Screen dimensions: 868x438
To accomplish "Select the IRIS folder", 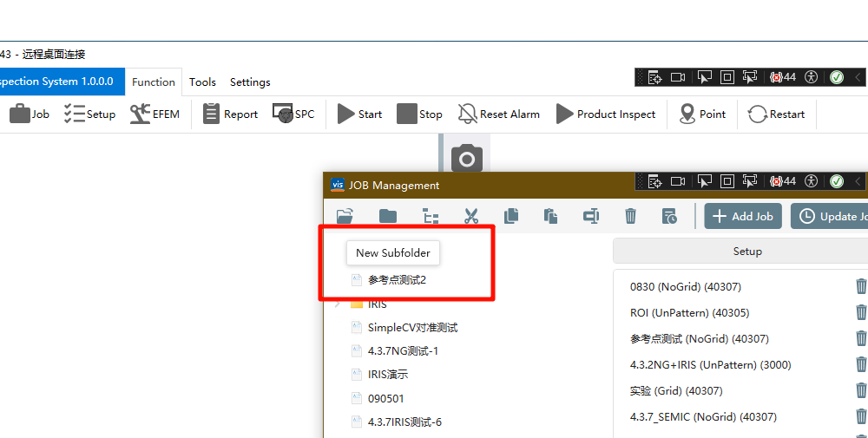I will tap(377, 304).
